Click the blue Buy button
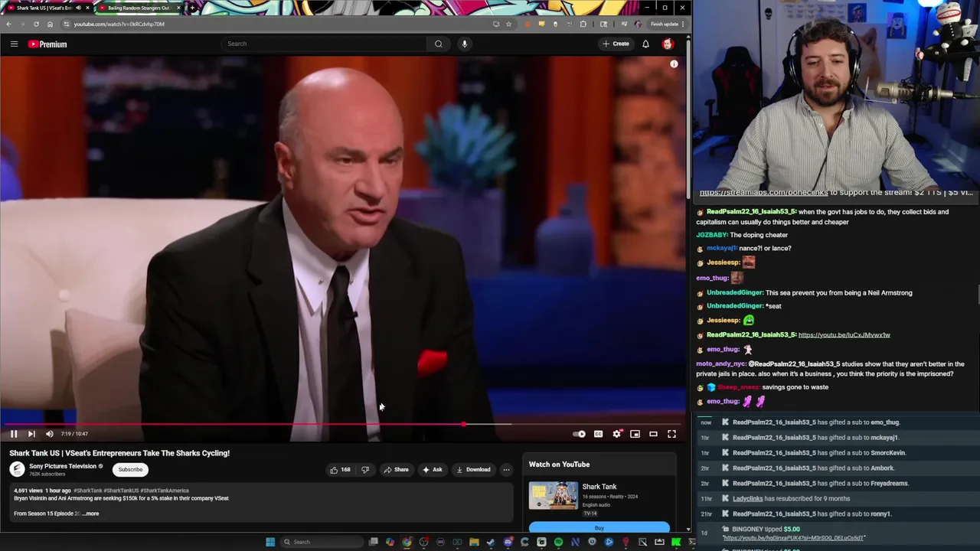Screen dimensions: 980x551 click(599, 527)
